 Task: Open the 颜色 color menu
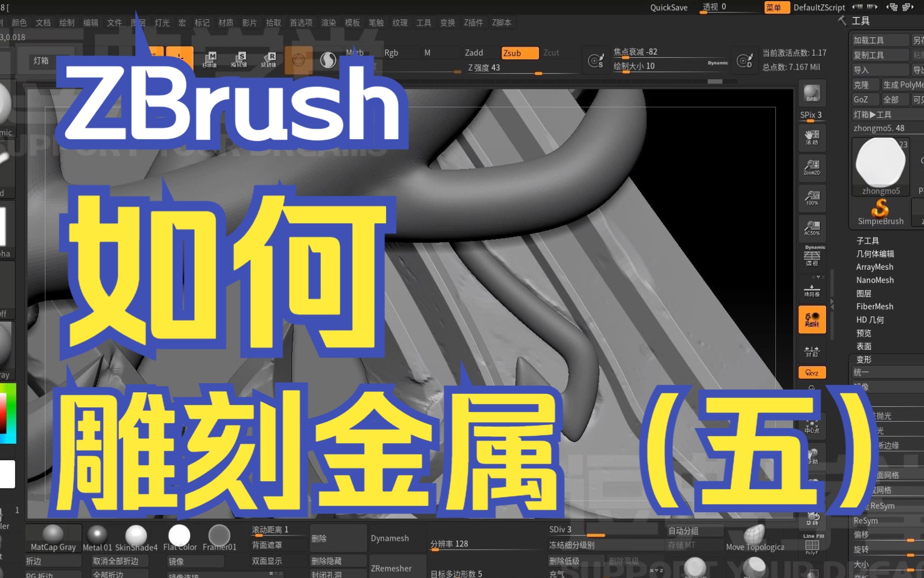click(x=19, y=22)
